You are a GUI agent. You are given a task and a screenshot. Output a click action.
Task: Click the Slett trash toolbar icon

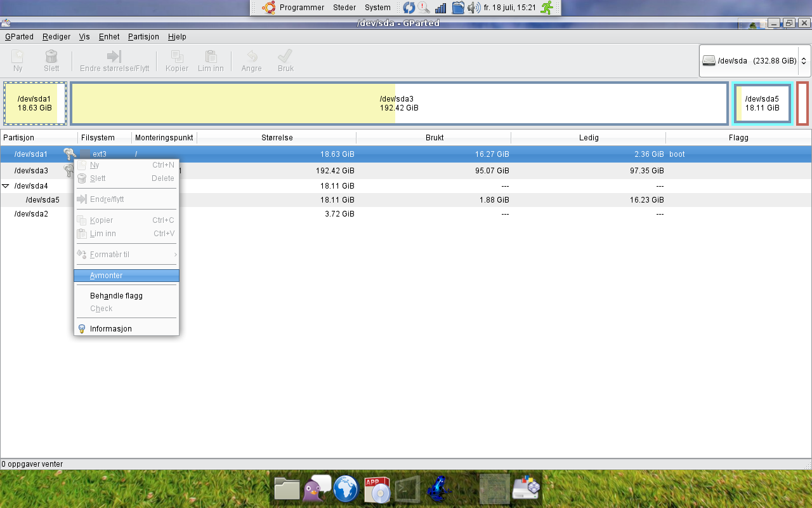51,57
